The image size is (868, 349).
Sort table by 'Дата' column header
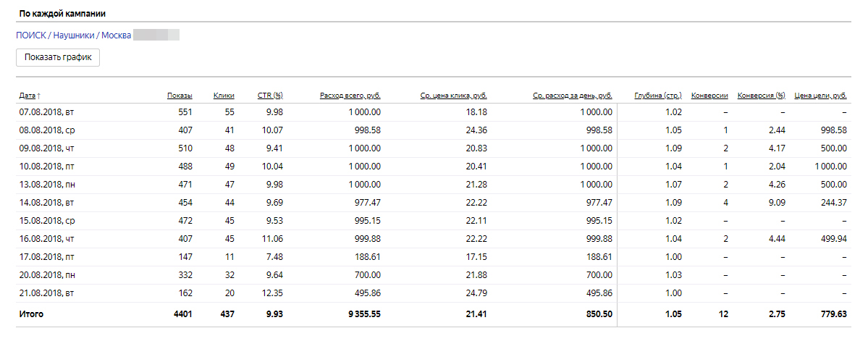pos(28,96)
